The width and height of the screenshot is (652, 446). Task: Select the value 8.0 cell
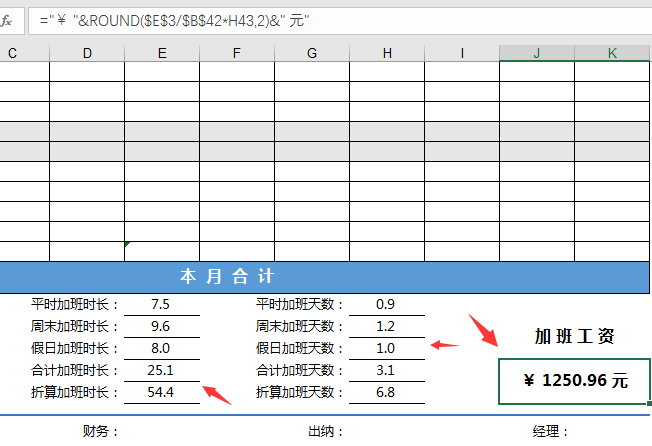(162, 348)
